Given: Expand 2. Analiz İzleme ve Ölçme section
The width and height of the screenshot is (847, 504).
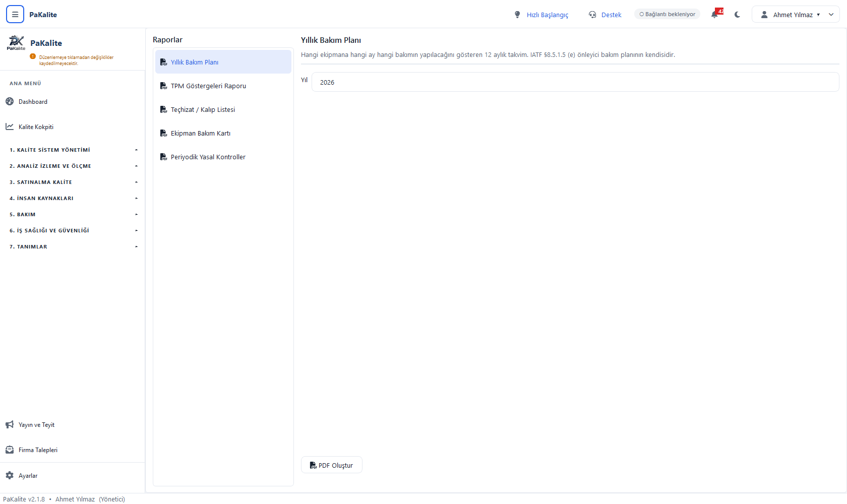Looking at the screenshot, I should [x=73, y=166].
